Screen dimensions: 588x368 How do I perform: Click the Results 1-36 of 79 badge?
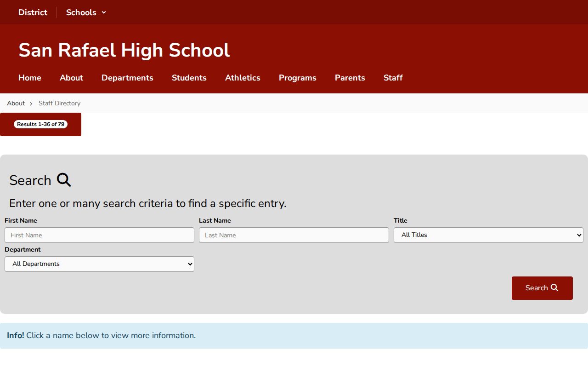(x=40, y=124)
